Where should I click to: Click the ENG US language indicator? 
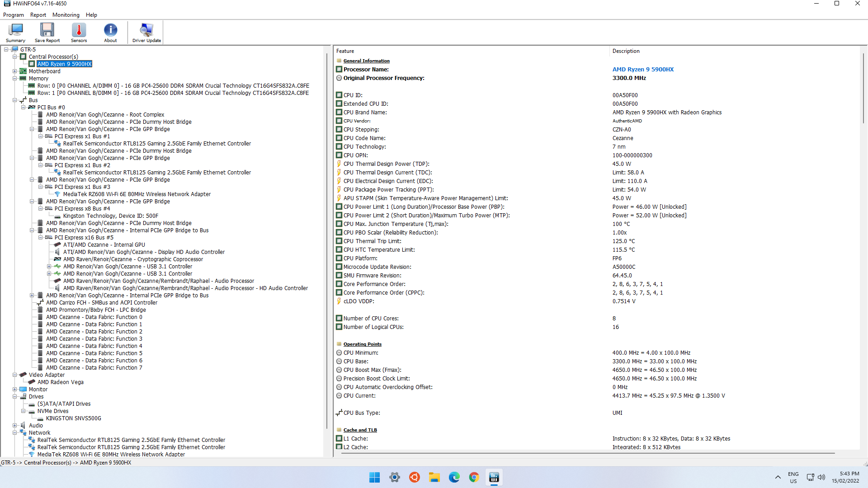pos(793,477)
